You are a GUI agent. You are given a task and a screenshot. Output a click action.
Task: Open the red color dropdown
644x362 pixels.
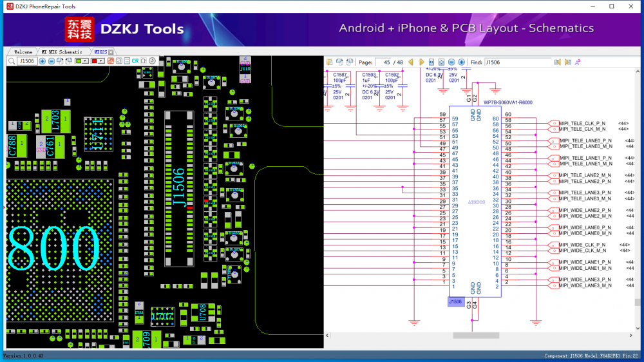(x=101, y=61)
